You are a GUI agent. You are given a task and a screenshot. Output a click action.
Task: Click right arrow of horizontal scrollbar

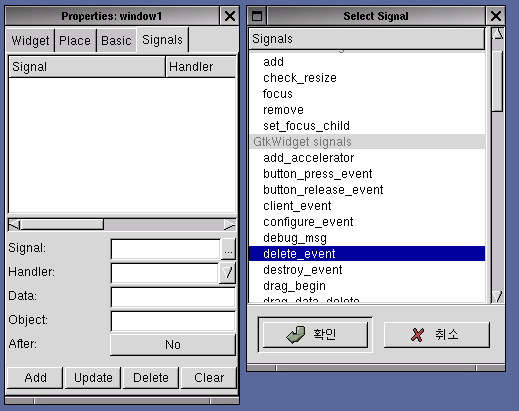coord(230,225)
